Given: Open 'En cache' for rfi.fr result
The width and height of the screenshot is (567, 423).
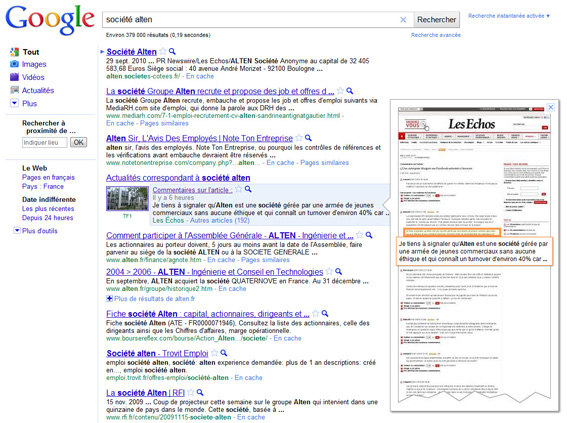Looking at the screenshot, I should pyautogui.click(x=251, y=417).
